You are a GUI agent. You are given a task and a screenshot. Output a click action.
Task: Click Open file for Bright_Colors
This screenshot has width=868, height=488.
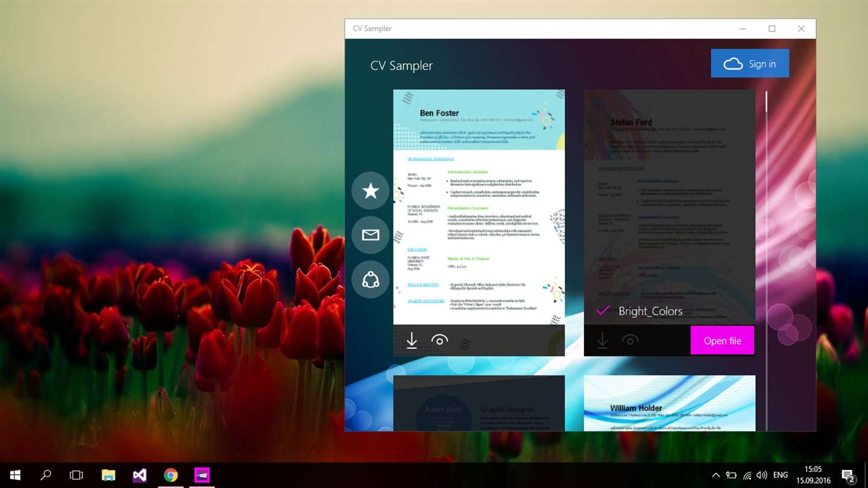point(722,340)
